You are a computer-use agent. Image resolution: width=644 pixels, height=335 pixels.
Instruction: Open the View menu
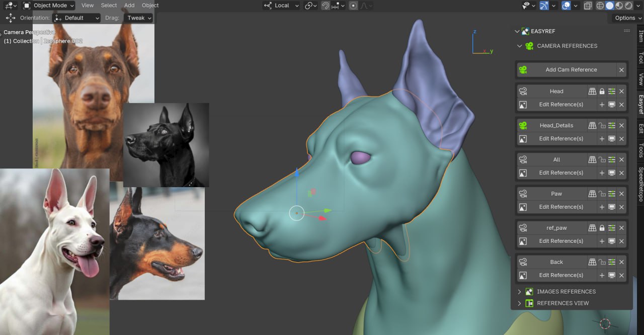pos(88,6)
